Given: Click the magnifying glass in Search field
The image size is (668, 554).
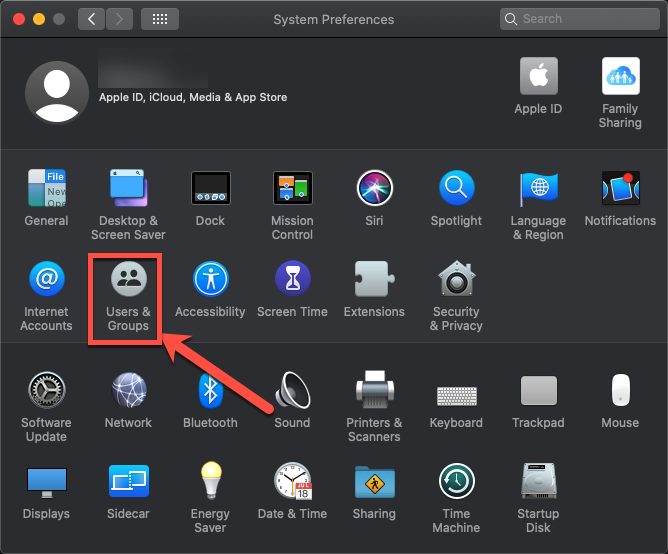Looking at the screenshot, I should pyautogui.click(x=510, y=19).
